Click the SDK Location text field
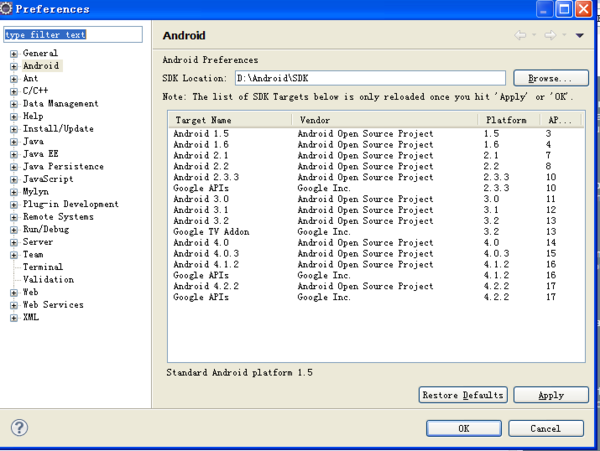Image resolution: width=600 pixels, height=451 pixels. [370, 78]
